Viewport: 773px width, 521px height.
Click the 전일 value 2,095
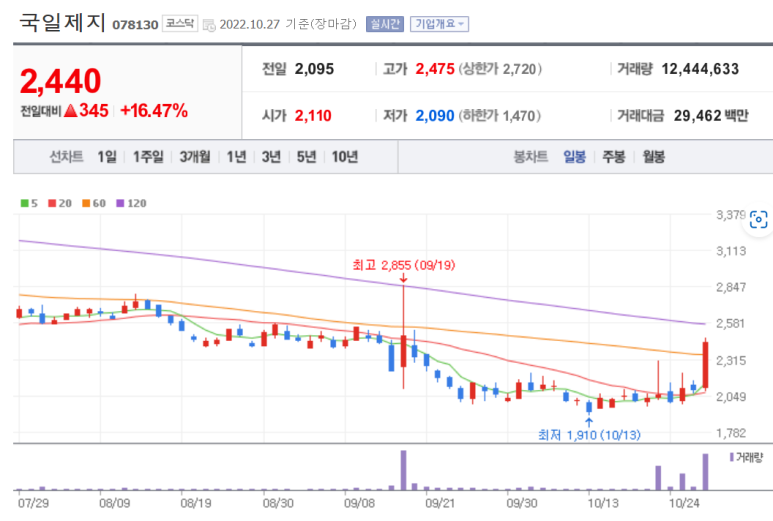(314, 69)
